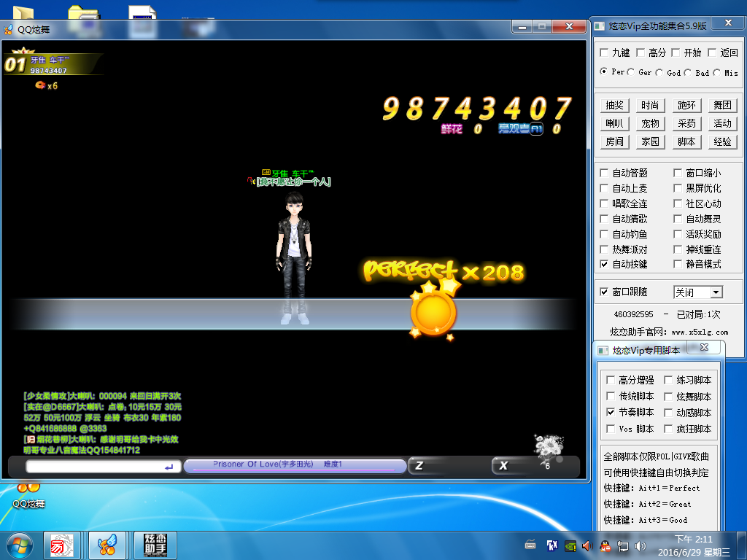
Task: Click the KK tray icon
Action: tap(552, 545)
